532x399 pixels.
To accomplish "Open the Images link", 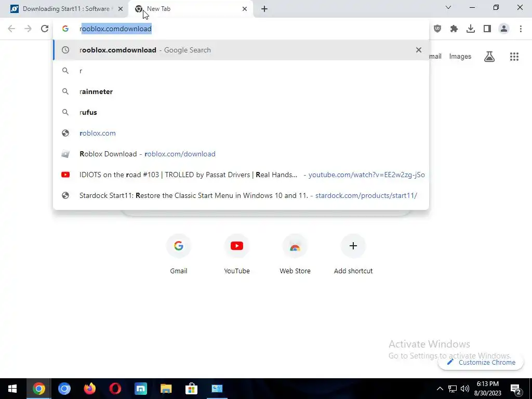I will click(x=460, y=57).
